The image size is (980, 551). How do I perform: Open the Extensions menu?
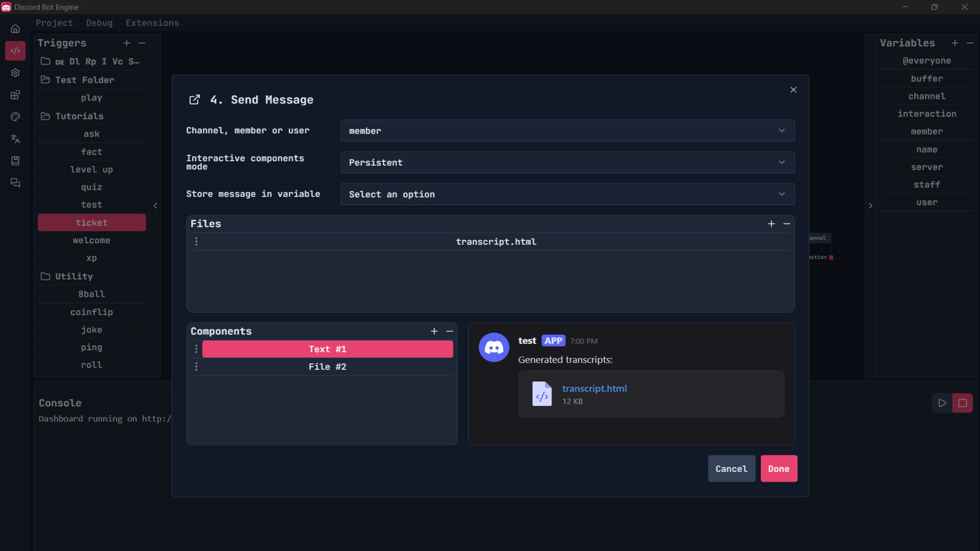click(x=152, y=23)
